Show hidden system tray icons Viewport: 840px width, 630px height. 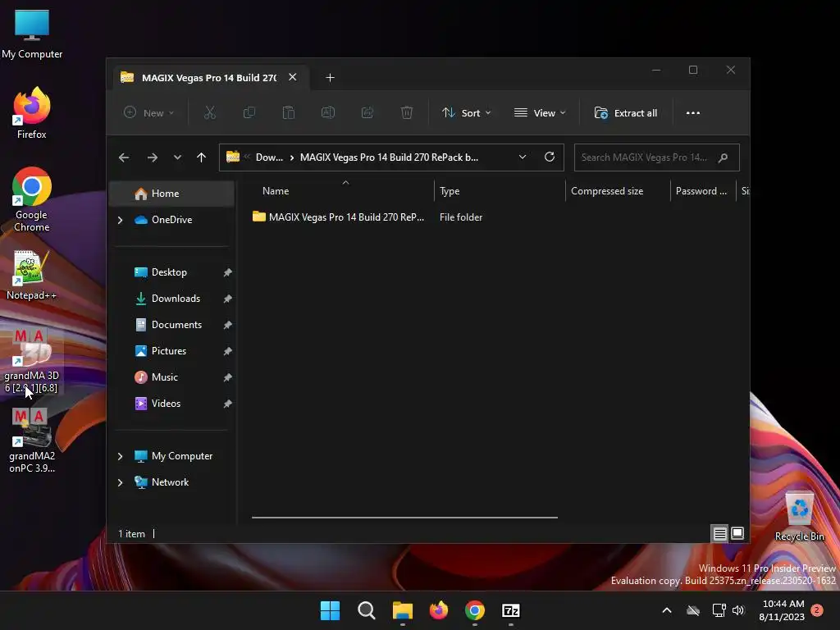[x=667, y=610]
